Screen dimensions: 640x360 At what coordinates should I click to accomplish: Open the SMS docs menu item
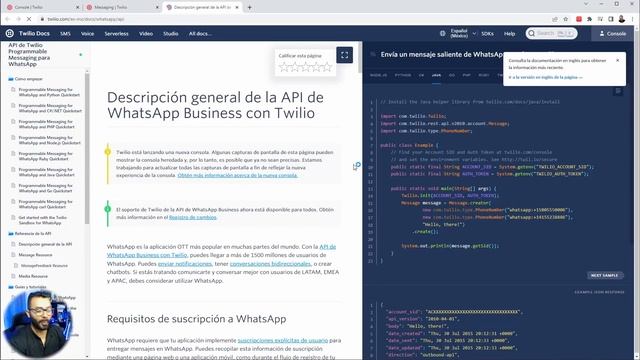tap(65, 33)
